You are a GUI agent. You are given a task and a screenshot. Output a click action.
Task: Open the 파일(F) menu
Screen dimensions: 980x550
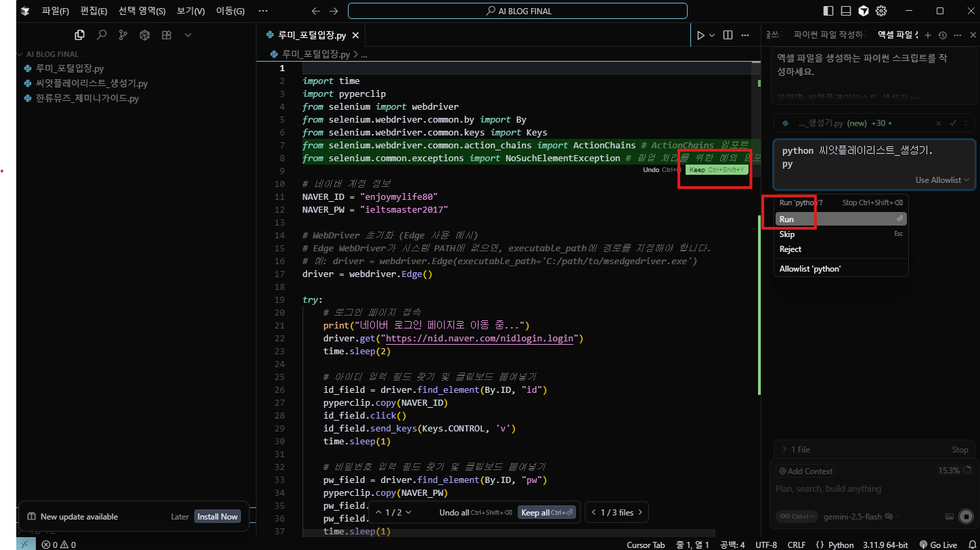point(55,11)
